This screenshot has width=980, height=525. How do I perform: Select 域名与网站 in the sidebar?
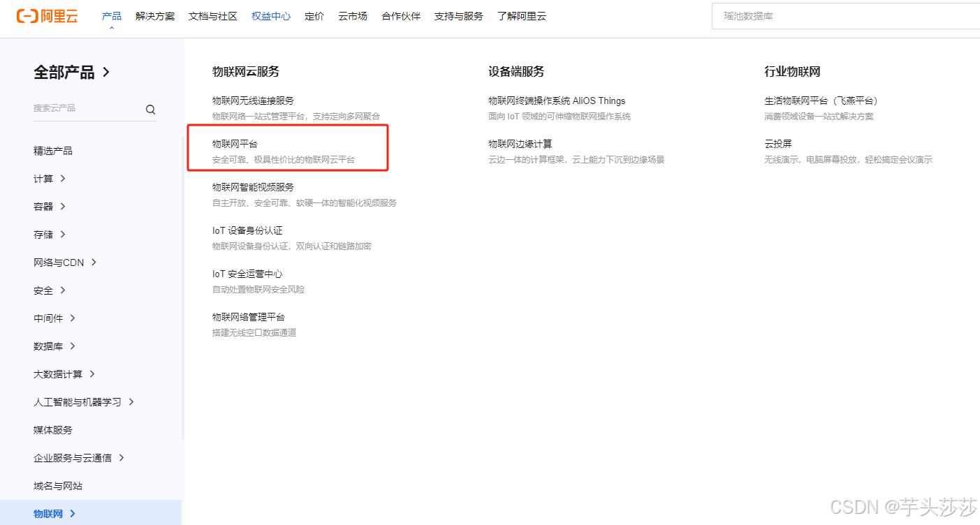58,486
